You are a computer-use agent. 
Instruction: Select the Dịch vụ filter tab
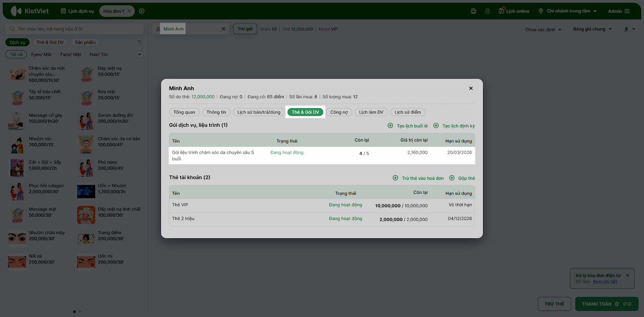(17, 42)
